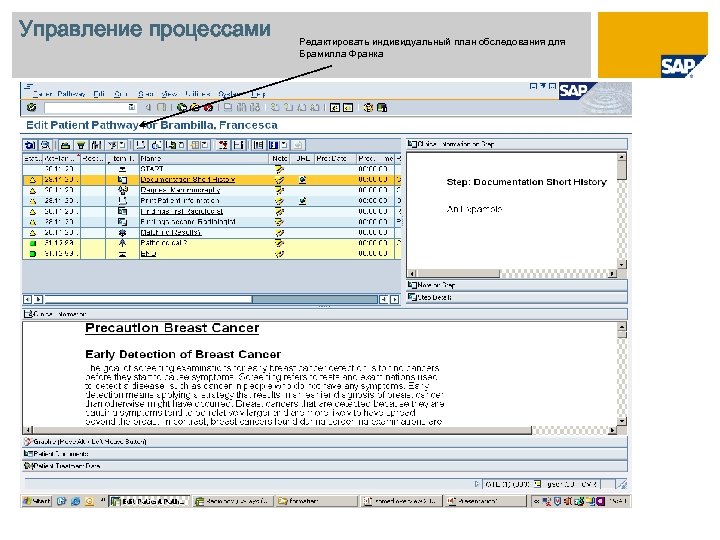Viewport: 720px width, 540px height.
Task: Click the Note icon in Pathological row
Action: (279, 243)
